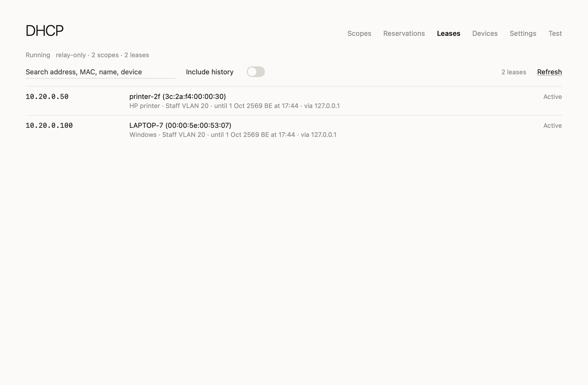Click Active status for printer-2f

(x=552, y=97)
